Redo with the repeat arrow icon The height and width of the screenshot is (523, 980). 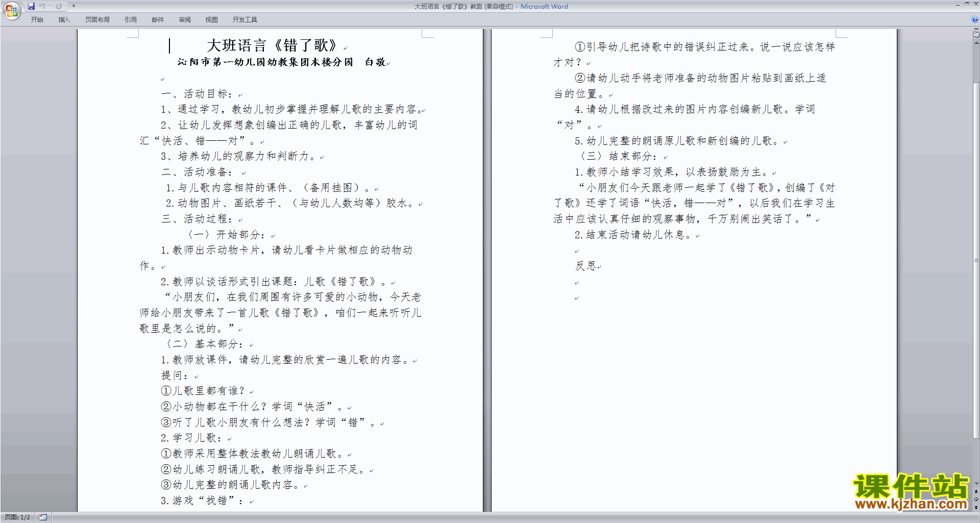click(59, 6)
